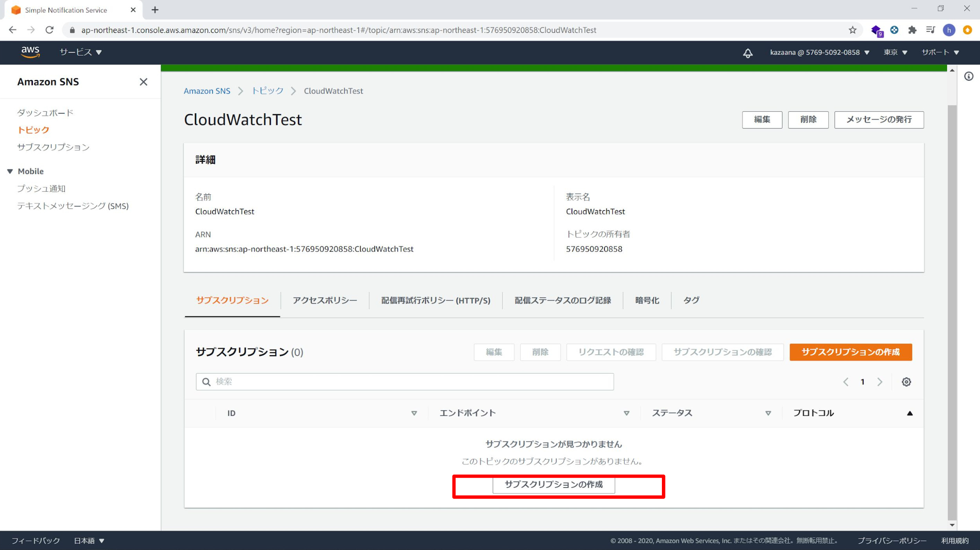Click orange サブスクリプションの作成 button

click(x=851, y=352)
